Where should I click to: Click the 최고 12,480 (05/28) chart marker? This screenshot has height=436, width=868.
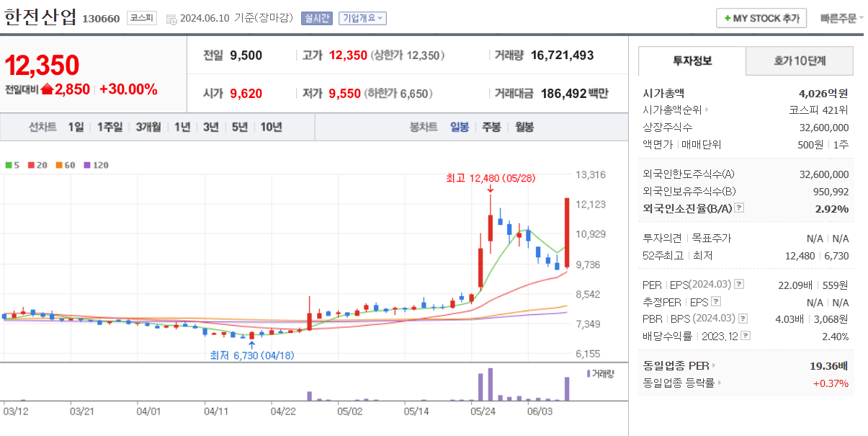click(x=491, y=177)
